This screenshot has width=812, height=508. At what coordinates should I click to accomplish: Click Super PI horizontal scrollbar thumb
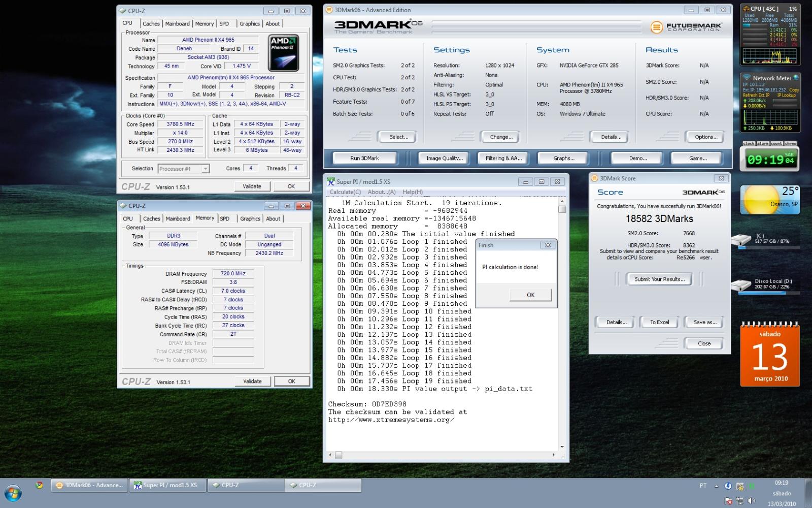339,455
